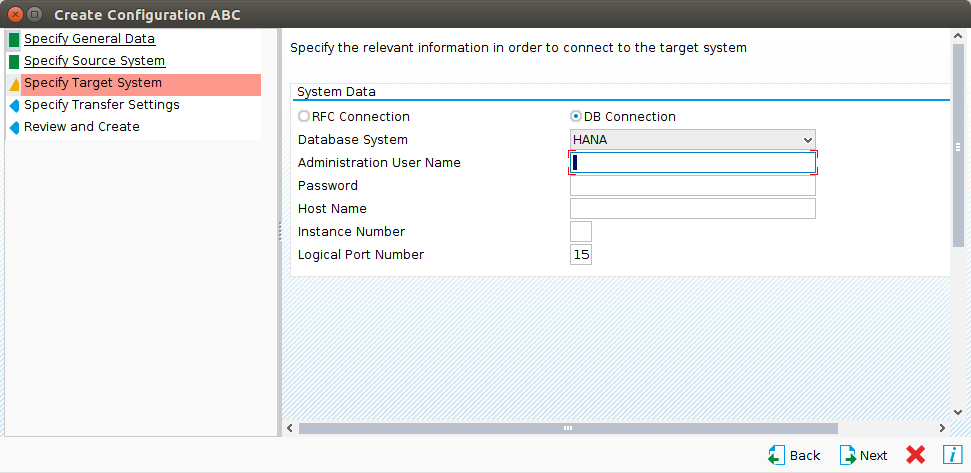Image resolution: width=971 pixels, height=473 pixels.
Task: Select the Review and Create step
Action: click(x=81, y=127)
